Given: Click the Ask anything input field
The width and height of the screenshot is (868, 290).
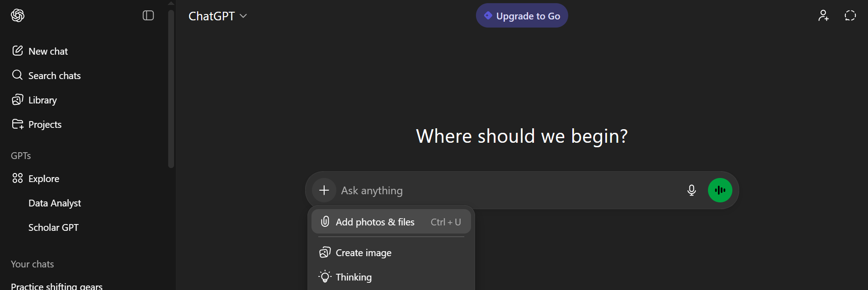Looking at the screenshot, I should (506, 190).
